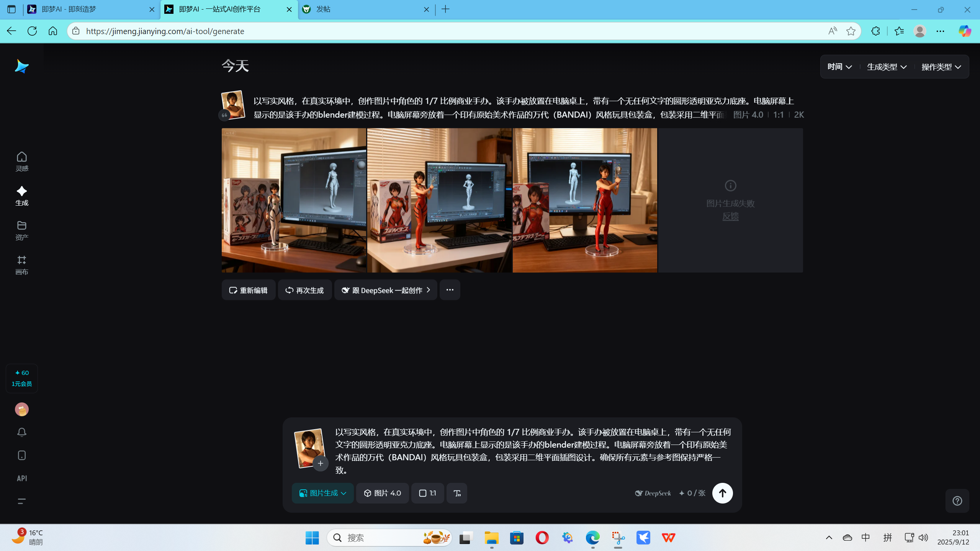
Task: Click the 60 credits 1元会员 badge
Action: point(22,378)
